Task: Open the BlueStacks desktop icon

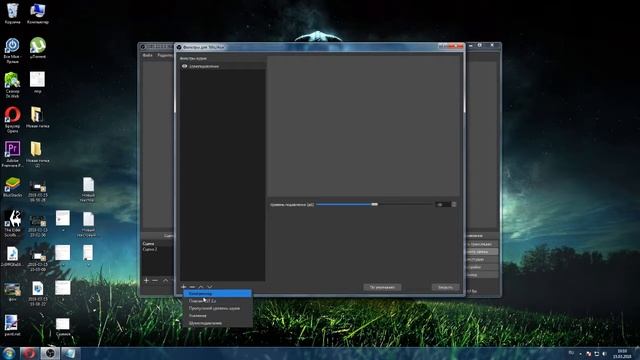Action: 12,187
